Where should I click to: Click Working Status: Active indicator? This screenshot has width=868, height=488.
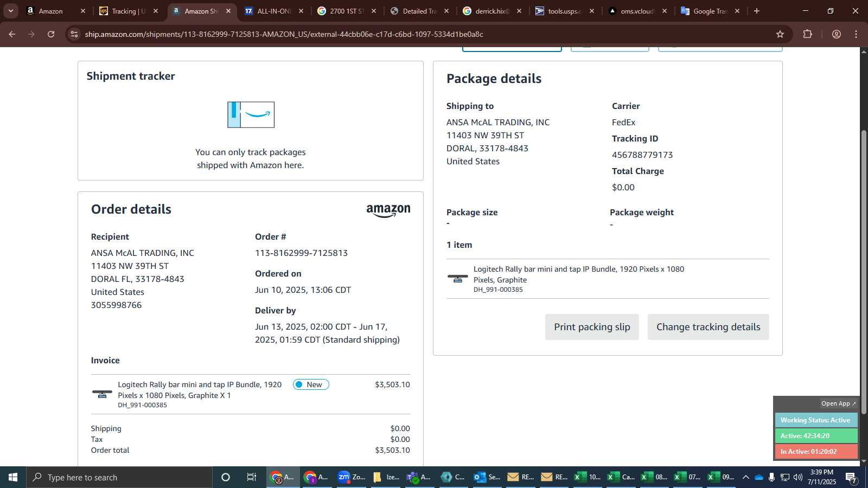[x=816, y=420]
